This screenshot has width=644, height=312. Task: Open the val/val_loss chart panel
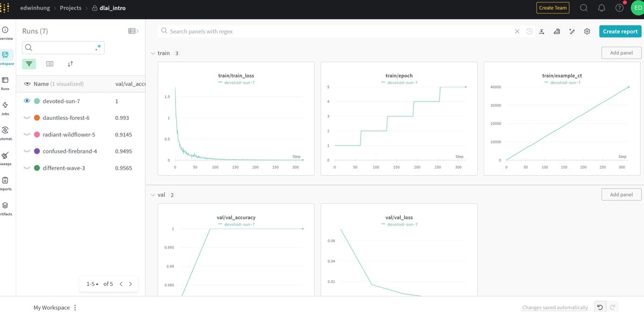[399, 250]
